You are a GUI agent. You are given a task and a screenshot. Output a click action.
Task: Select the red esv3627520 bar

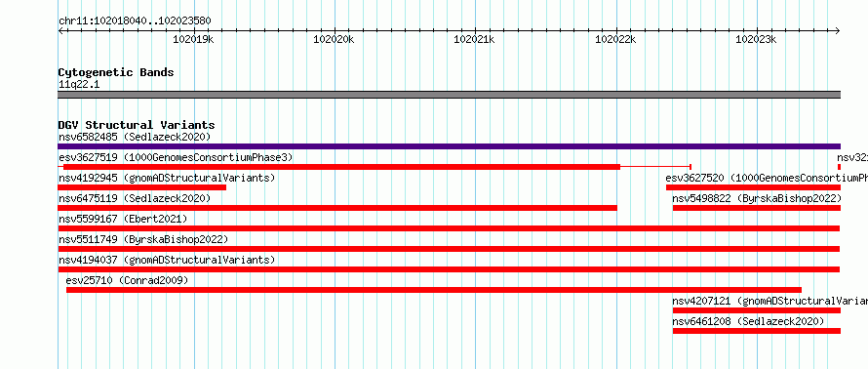point(754,187)
